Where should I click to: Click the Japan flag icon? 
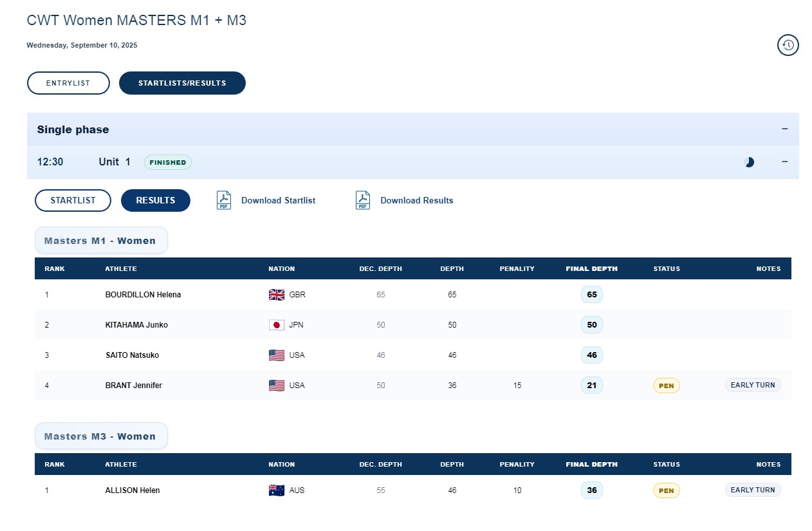point(276,325)
